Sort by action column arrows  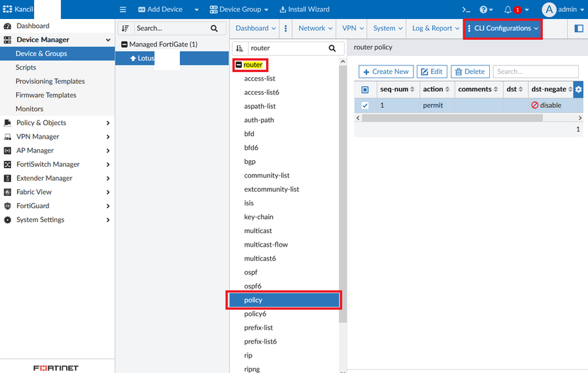point(447,89)
